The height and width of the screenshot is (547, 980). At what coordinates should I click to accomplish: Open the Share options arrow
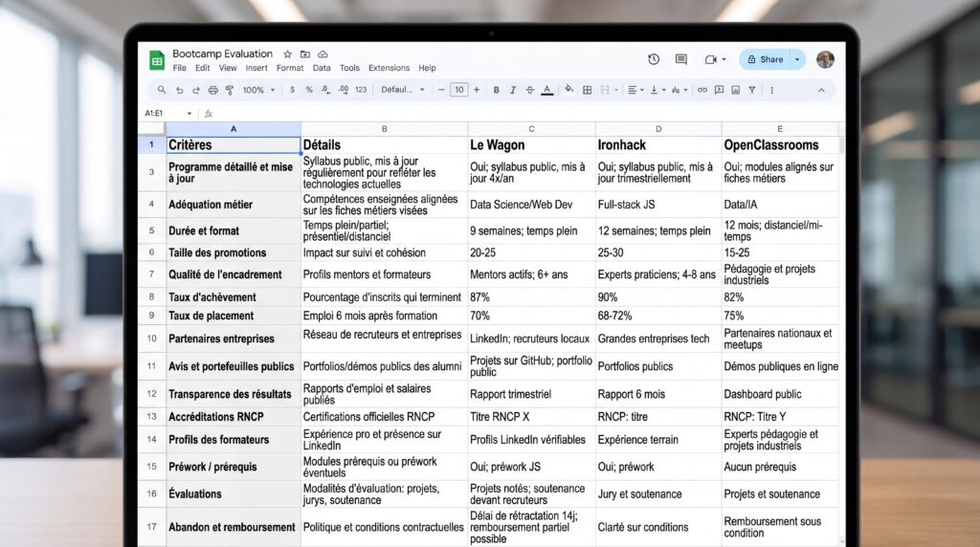(x=797, y=59)
